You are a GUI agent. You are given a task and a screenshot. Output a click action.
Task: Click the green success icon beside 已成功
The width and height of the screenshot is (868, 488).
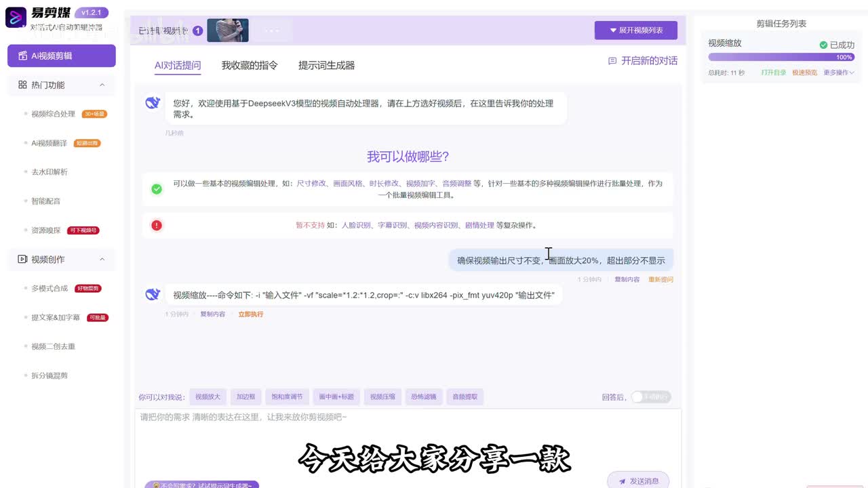tap(823, 45)
